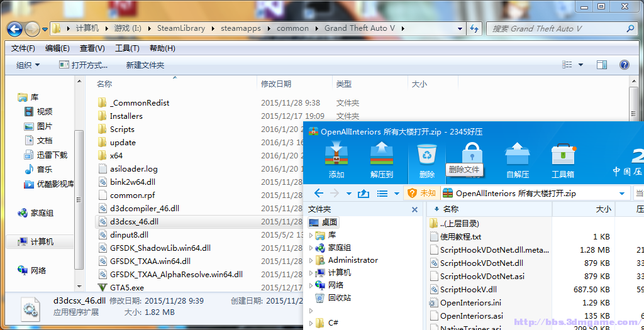Open recent locations dropdown beside Explorer forward arrow
Screen dimensions: 644x330
click(x=45, y=29)
